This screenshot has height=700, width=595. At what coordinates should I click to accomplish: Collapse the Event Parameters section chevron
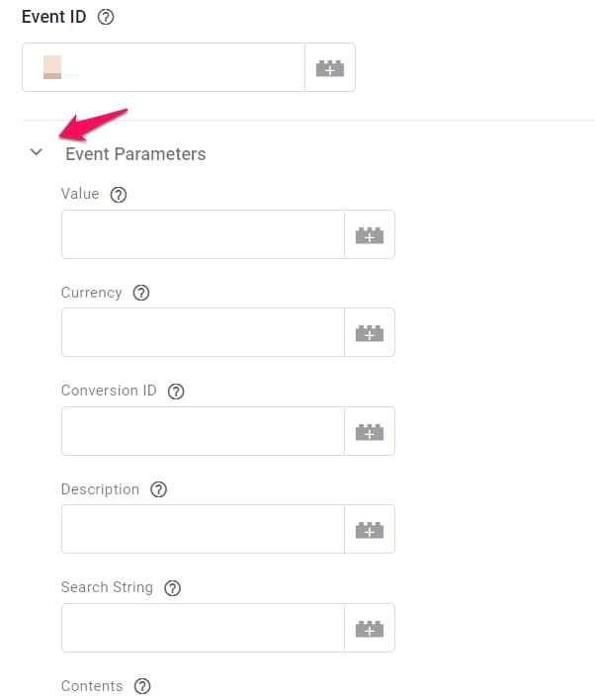(x=37, y=152)
